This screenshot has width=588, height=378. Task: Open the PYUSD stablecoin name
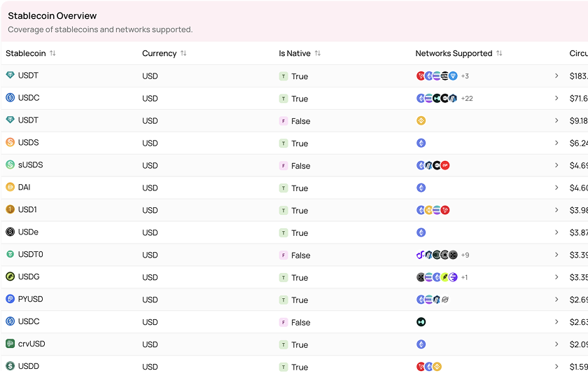click(30, 299)
